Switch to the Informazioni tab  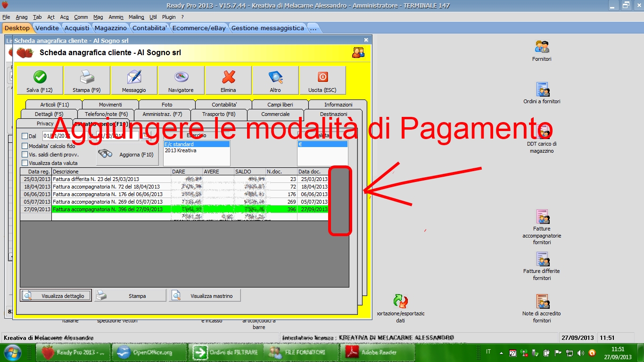pyautogui.click(x=338, y=105)
